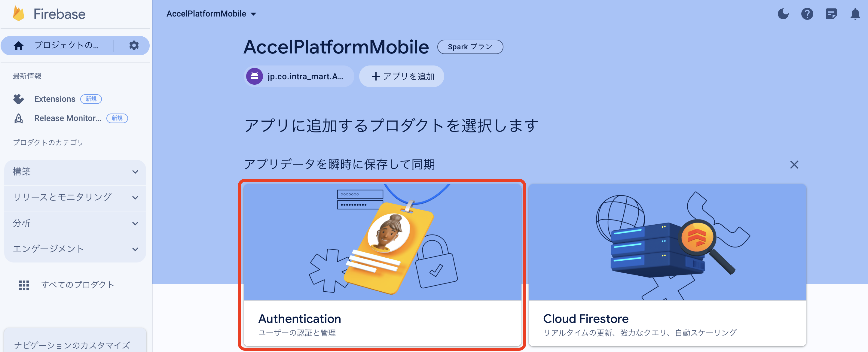Viewport: 868px width, 352px height.
Task: Expand the 構築 category
Action: [75, 172]
